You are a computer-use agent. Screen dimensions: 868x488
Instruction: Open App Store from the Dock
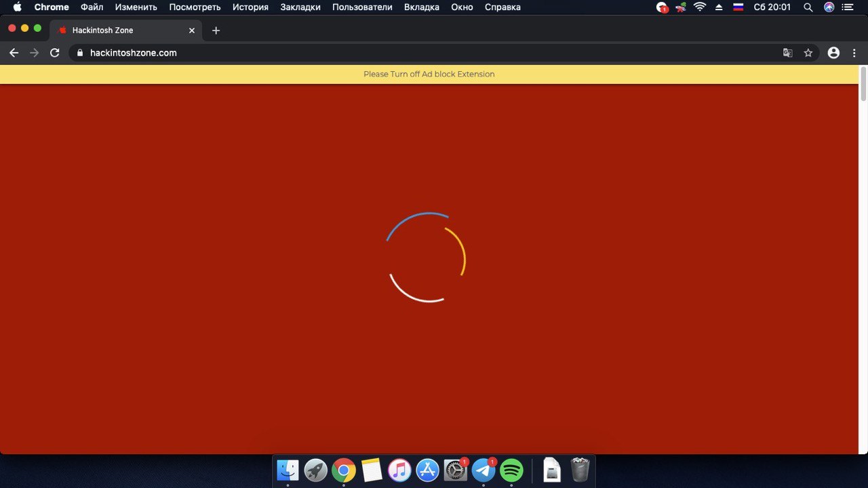pyautogui.click(x=428, y=470)
